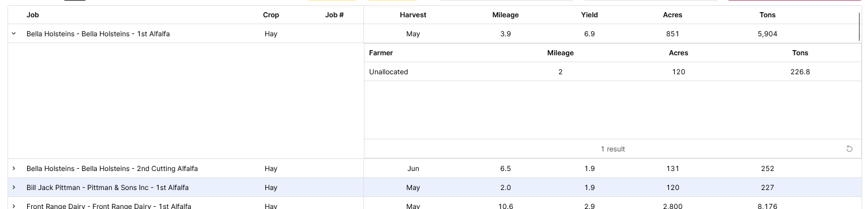This screenshot has height=209, width=868.
Task: Sort by the Crop column header
Action: click(x=271, y=15)
